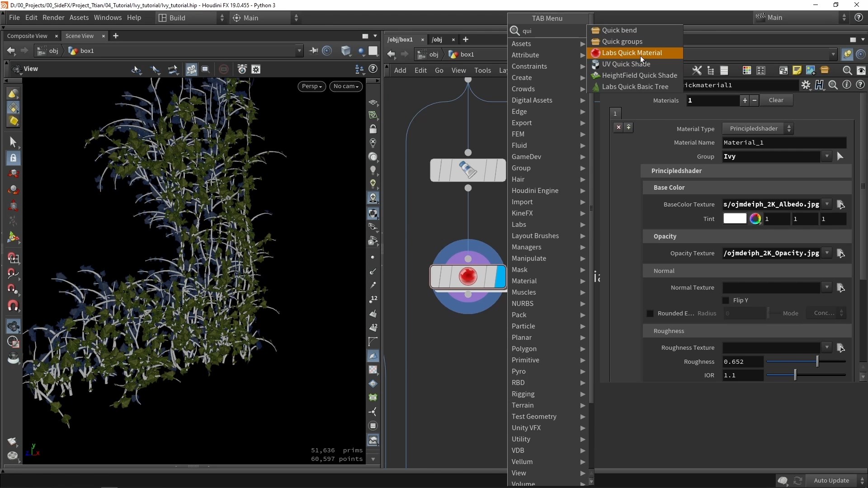Click parameter info icon

pyautogui.click(x=847, y=85)
